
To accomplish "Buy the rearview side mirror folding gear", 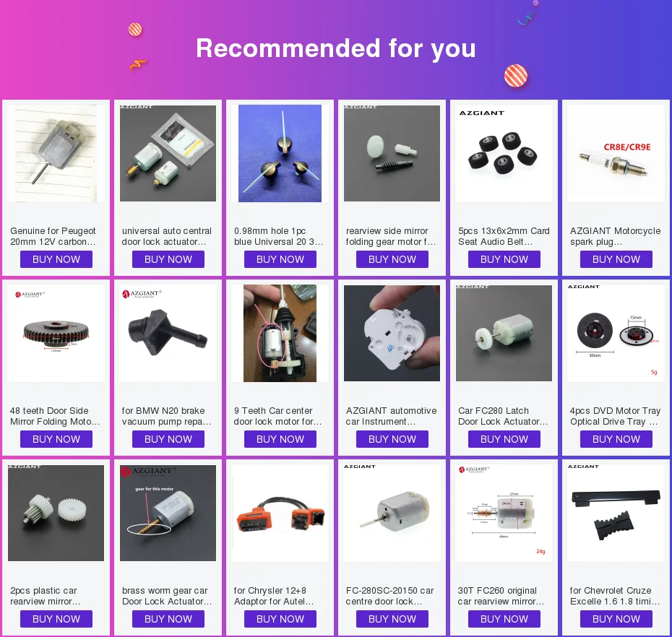I will [x=392, y=259].
